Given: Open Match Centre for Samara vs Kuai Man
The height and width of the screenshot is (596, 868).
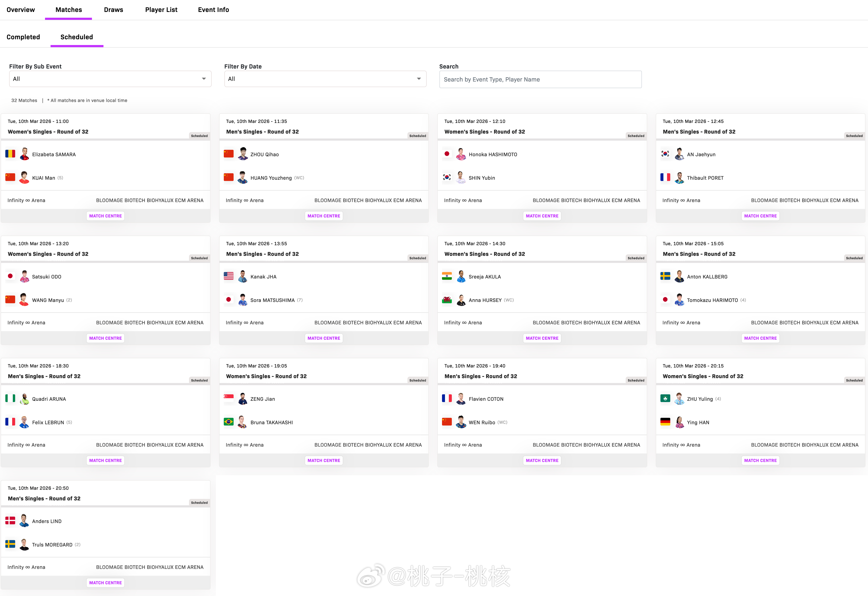Looking at the screenshot, I should pos(105,216).
